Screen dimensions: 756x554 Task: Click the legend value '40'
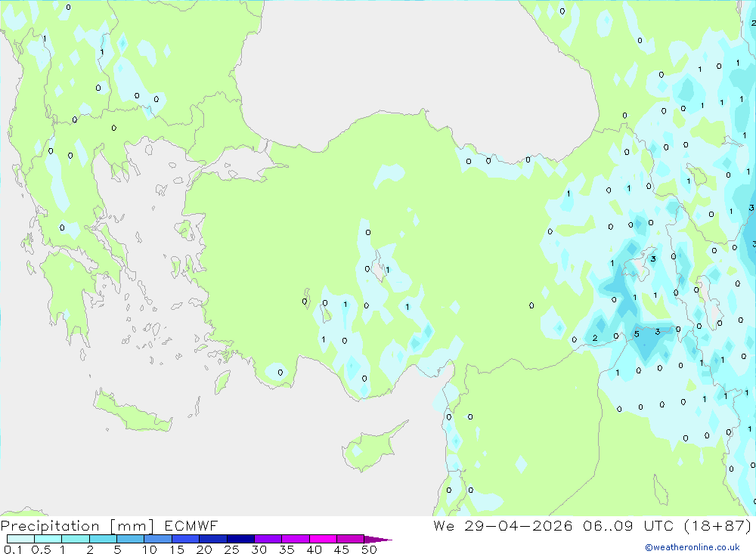[314, 549]
